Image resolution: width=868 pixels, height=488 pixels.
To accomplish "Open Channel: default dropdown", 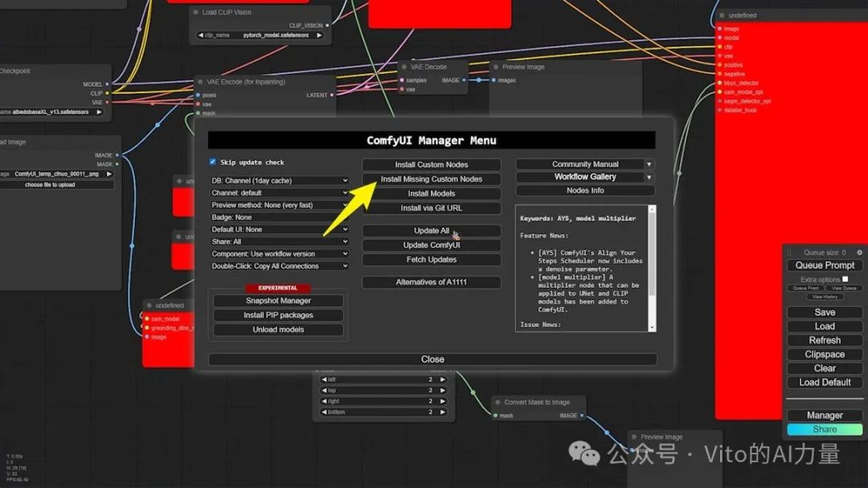I will click(x=279, y=193).
